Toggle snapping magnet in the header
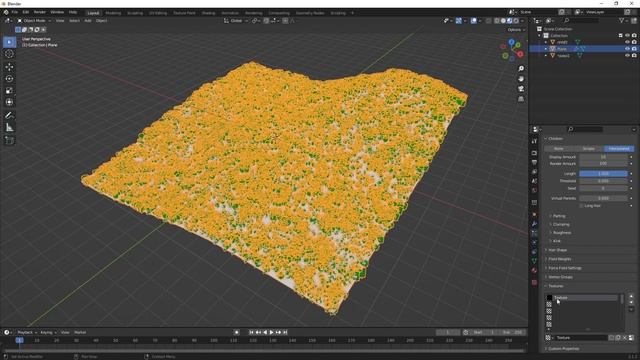Viewport: 640px width, 360px height. click(x=266, y=20)
